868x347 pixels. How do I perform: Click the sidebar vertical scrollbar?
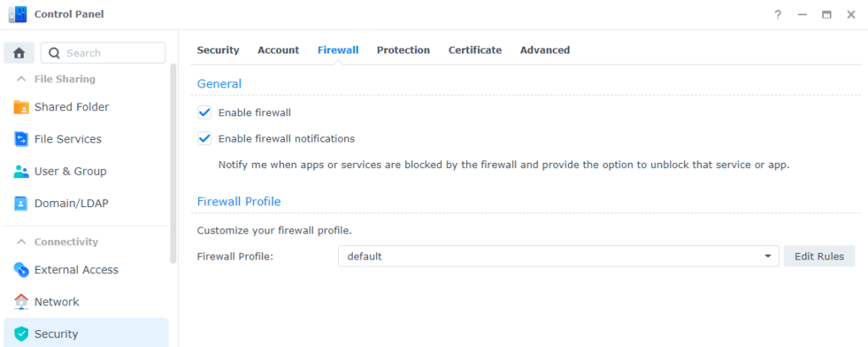[x=174, y=161]
